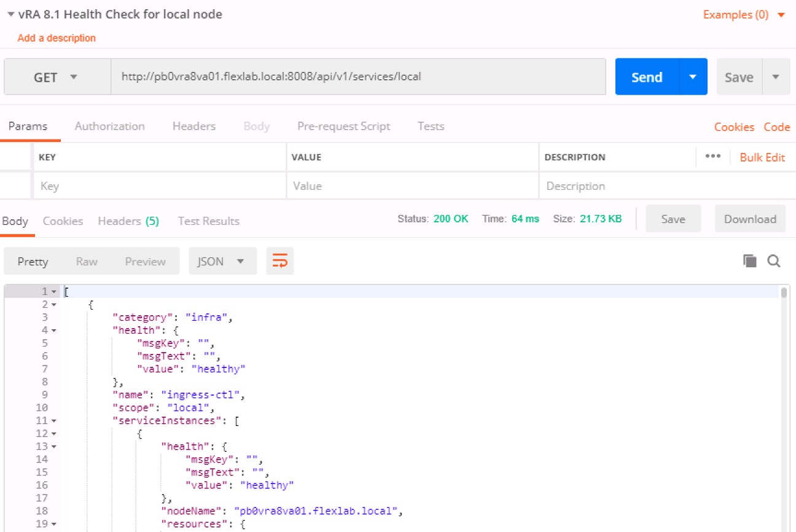796x532 pixels.
Task: Open the three-dots column options menu
Action: [713, 157]
